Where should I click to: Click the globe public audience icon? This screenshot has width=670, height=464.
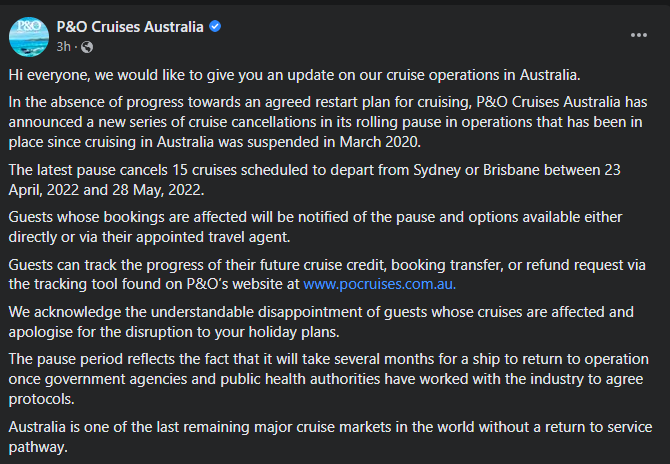click(x=87, y=47)
